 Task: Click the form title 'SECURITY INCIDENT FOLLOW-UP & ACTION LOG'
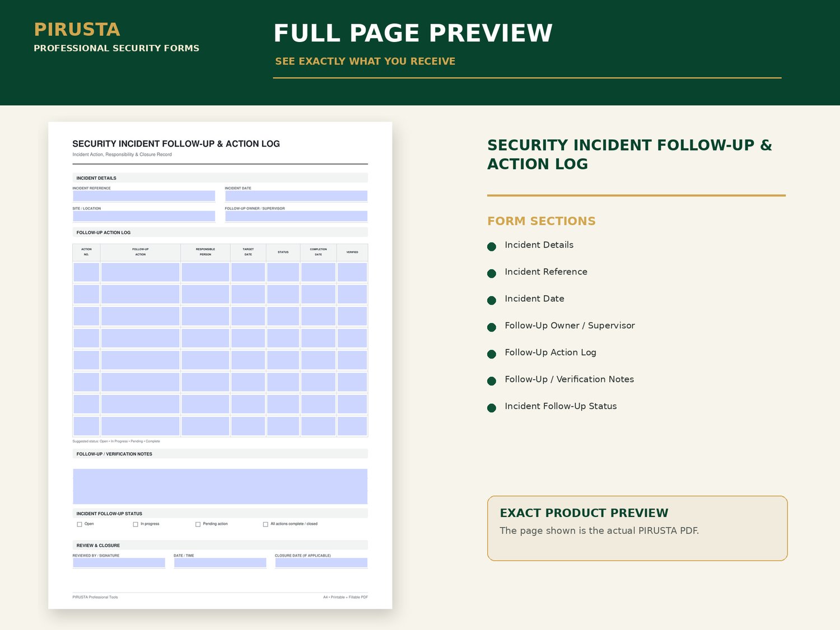(x=176, y=144)
